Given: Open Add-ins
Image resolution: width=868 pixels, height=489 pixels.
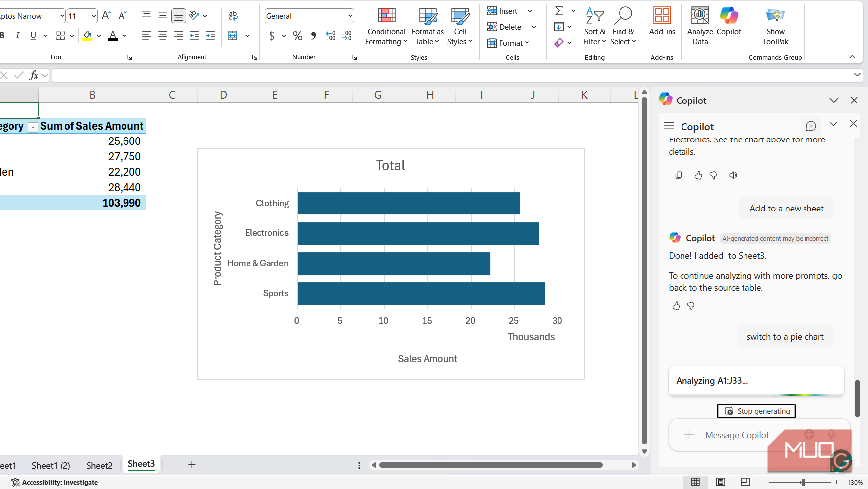Looking at the screenshot, I should [x=662, y=22].
